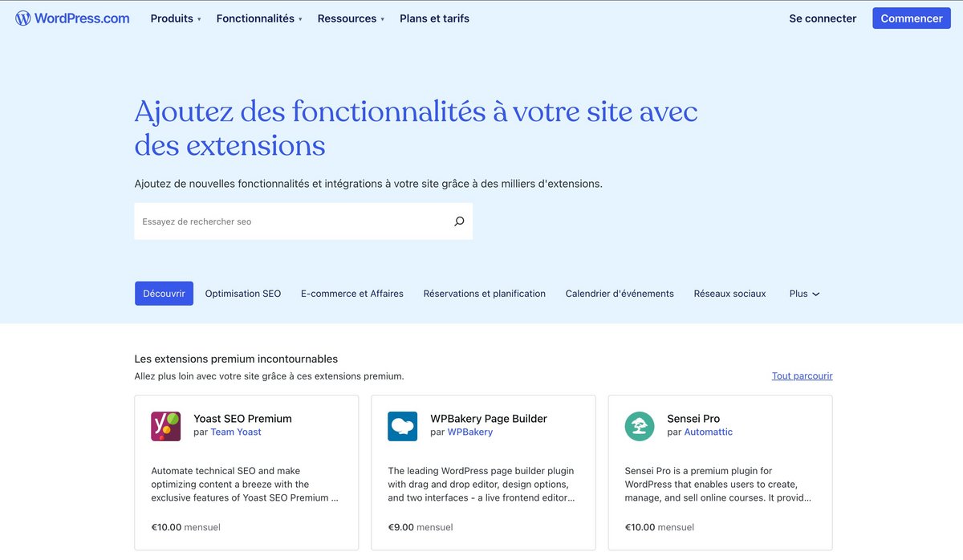963x560 pixels.
Task: Click the €9.00 mensuel price text
Action: [x=421, y=527]
